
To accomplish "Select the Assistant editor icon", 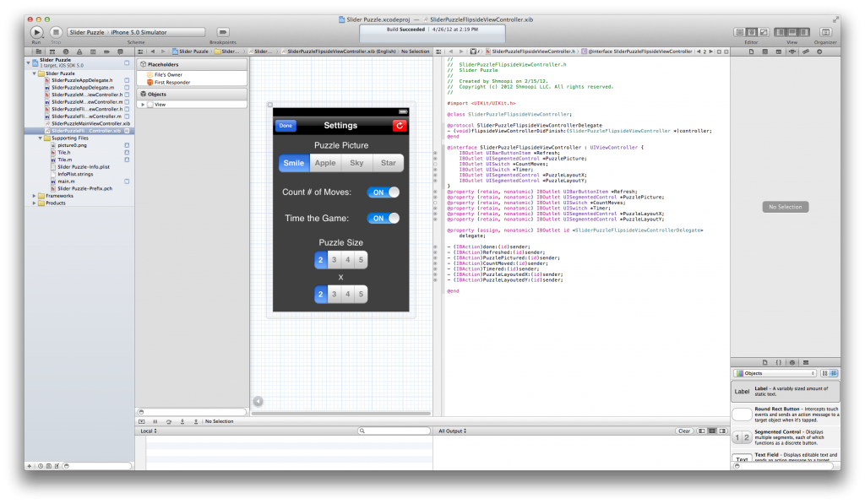I will 752,32.
